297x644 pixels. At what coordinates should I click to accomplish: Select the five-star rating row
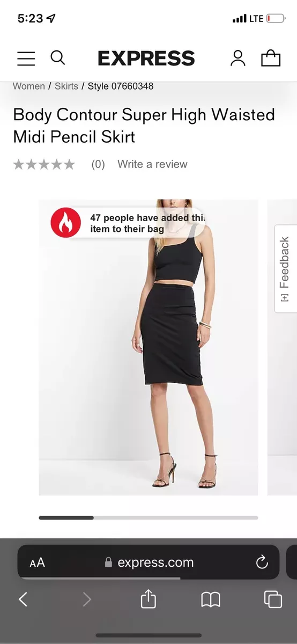point(44,164)
